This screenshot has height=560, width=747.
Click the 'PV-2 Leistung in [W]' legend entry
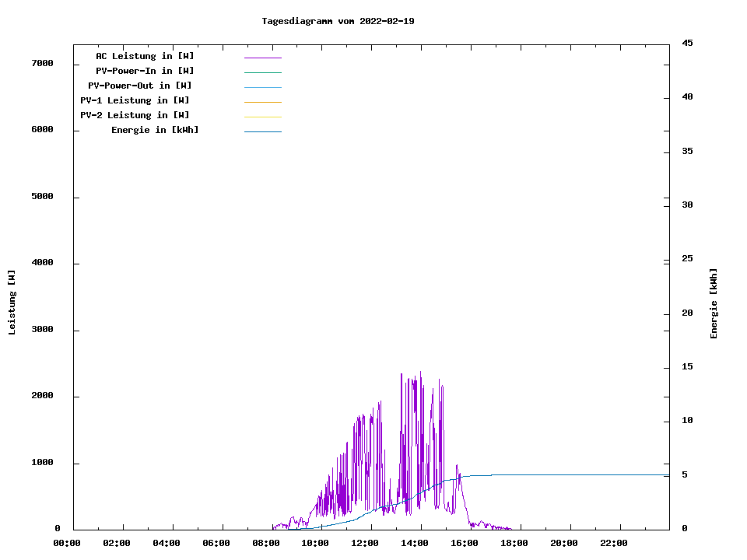coord(135,115)
